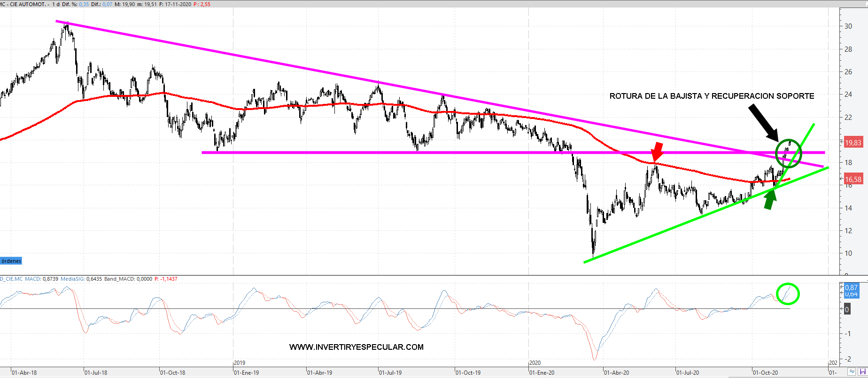Click the red 16,58 moving average tag
The image size is (868, 378).
click(853, 179)
